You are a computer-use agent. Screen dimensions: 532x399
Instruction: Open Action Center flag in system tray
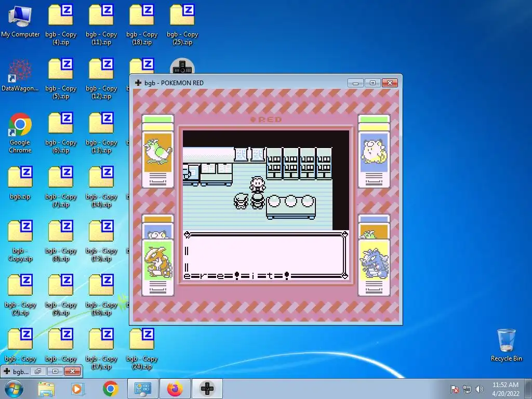click(455, 389)
